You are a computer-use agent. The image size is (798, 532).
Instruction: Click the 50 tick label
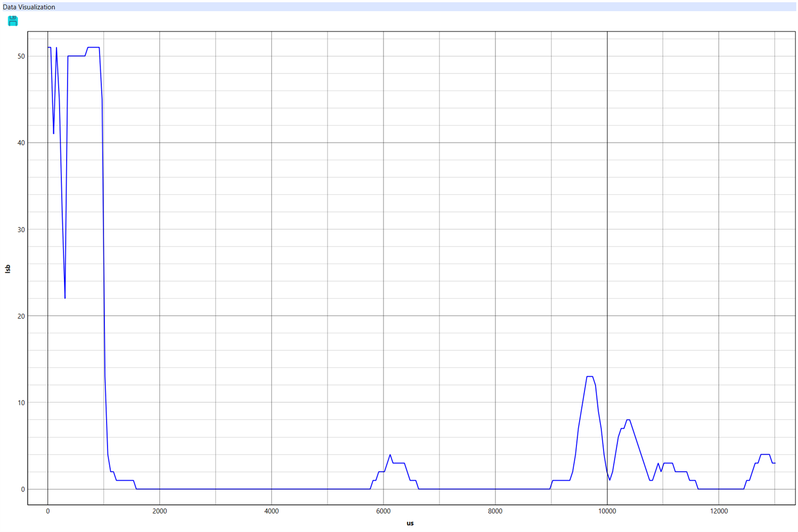[x=21, y=56]
